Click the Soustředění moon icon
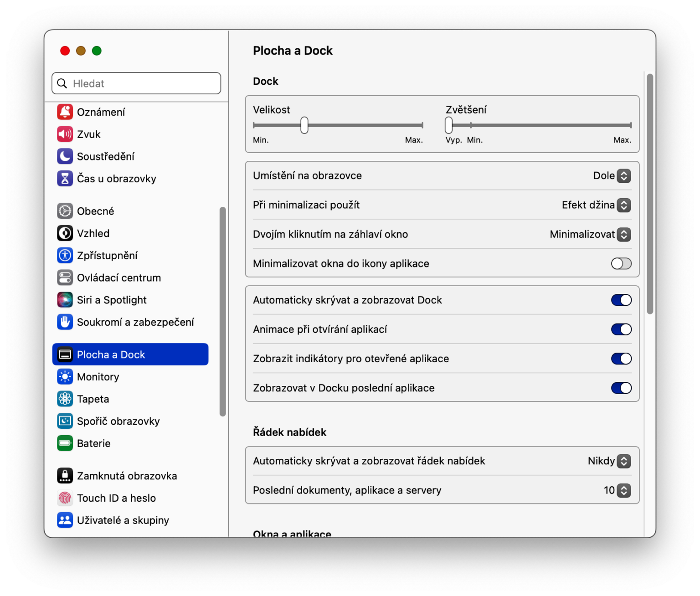 tap(65, 156)
